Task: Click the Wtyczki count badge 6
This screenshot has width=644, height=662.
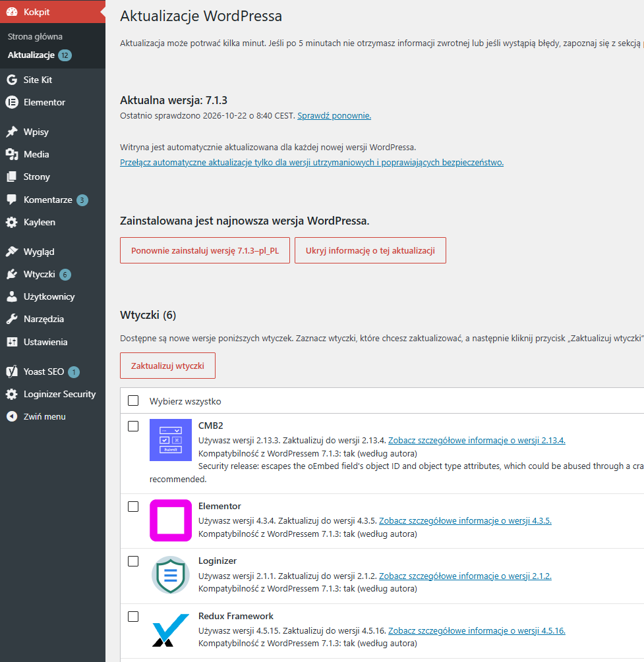Action: [x=65, y=275]
